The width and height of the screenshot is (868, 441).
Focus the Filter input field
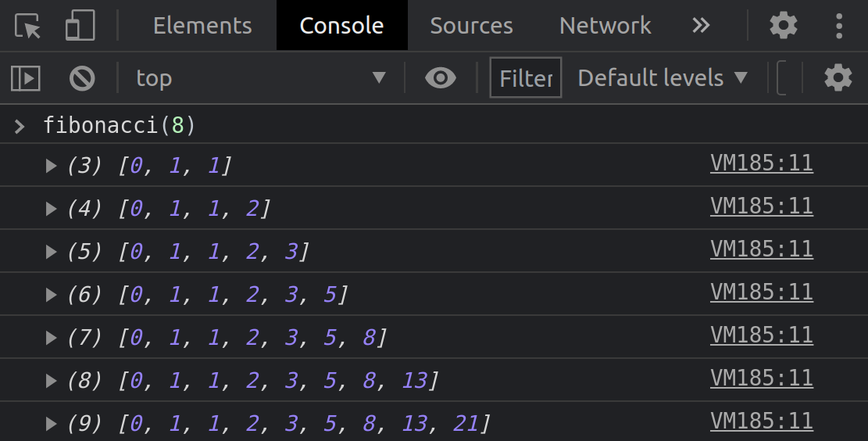[x=526, y=78]
